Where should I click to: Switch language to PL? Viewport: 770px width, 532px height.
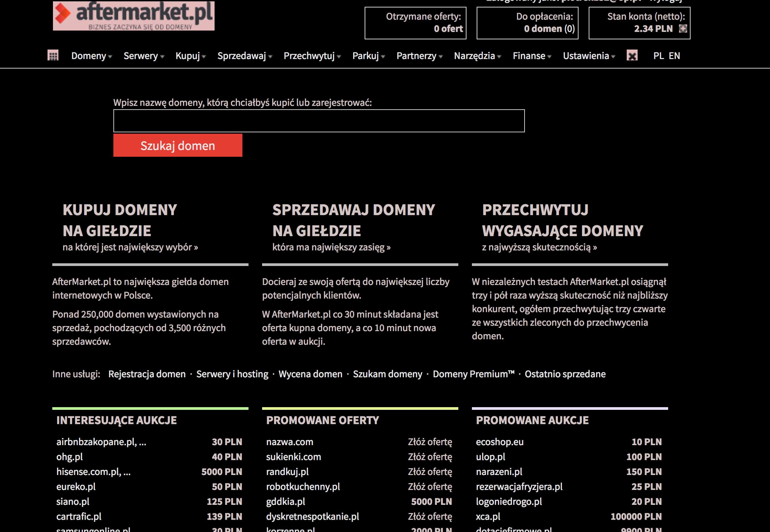(659, 56)
